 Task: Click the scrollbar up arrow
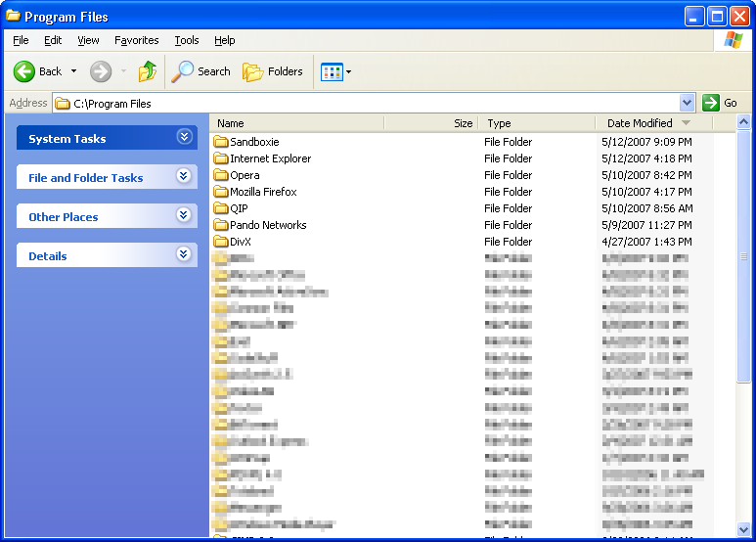coord(743,122)
